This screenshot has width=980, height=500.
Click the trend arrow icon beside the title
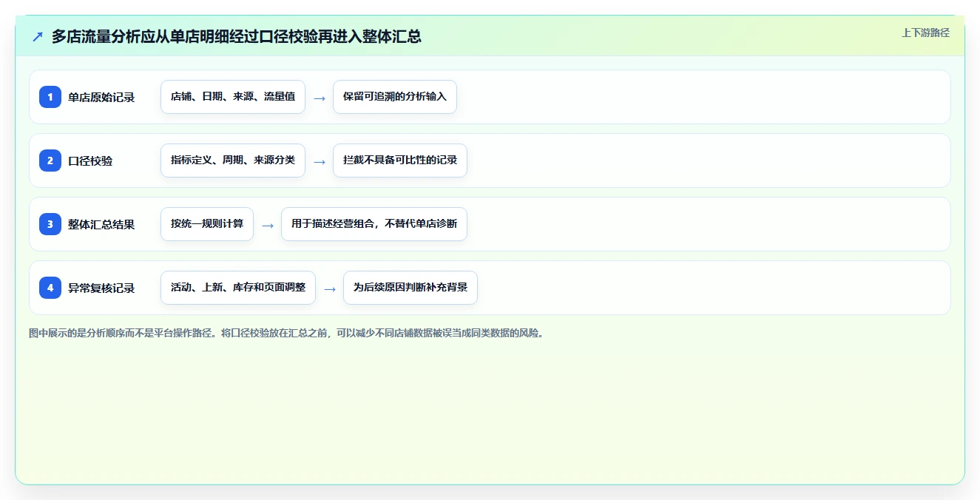[x=38, y=36]
